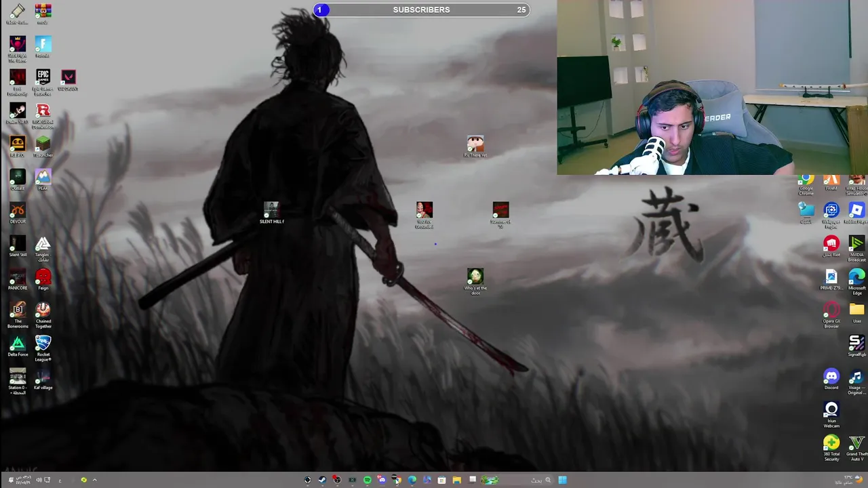The image size is (868, 488).
Task: Open the Discord desktop shortcut
Action: click(831, 379)
